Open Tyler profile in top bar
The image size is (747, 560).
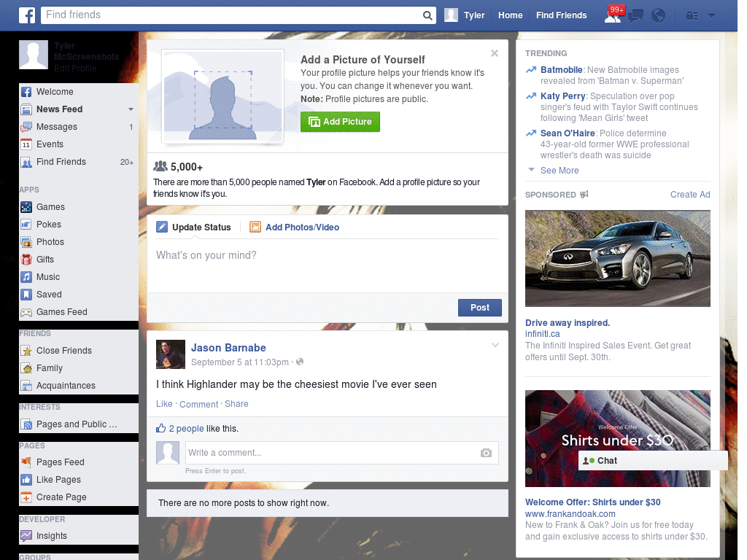465,15
